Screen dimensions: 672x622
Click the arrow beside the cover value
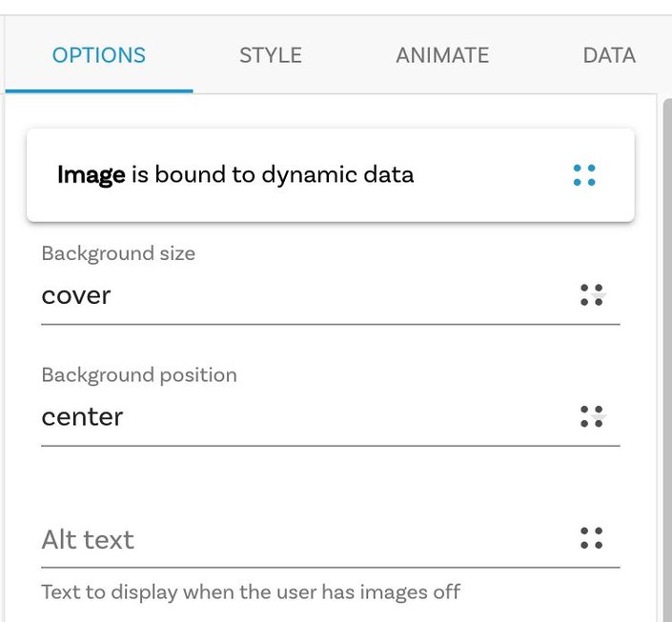click(x=600, y=296)
